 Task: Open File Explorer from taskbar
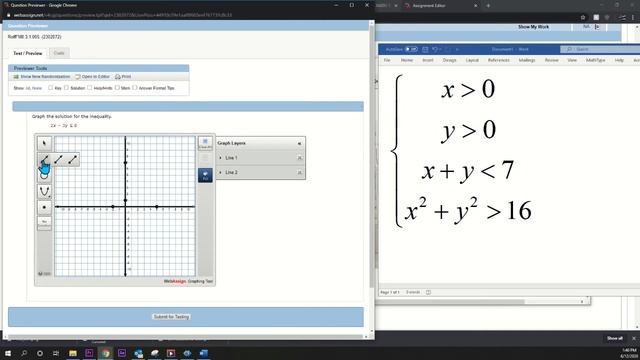(x=73, y=353)
